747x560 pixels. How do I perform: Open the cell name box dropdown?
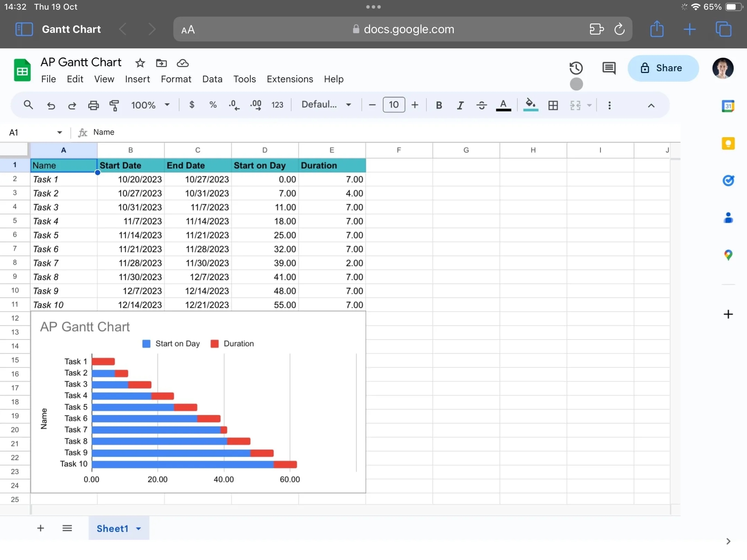point(59,132)
